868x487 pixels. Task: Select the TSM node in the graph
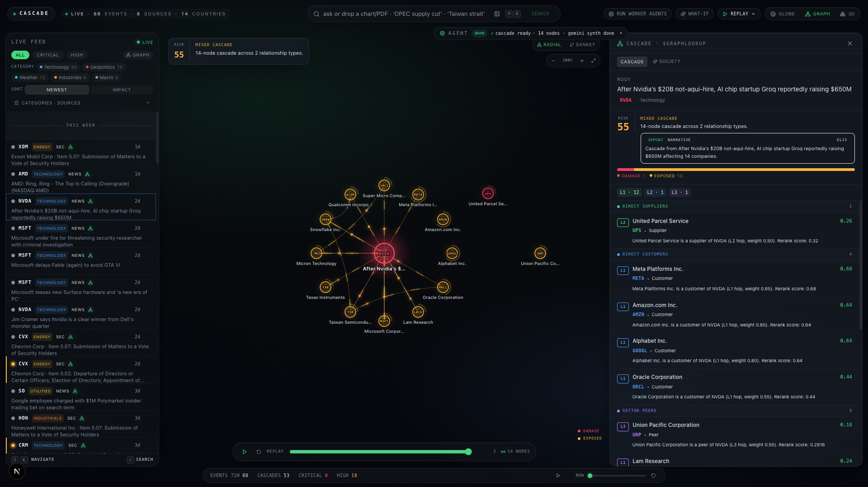(x=350, y=312)
